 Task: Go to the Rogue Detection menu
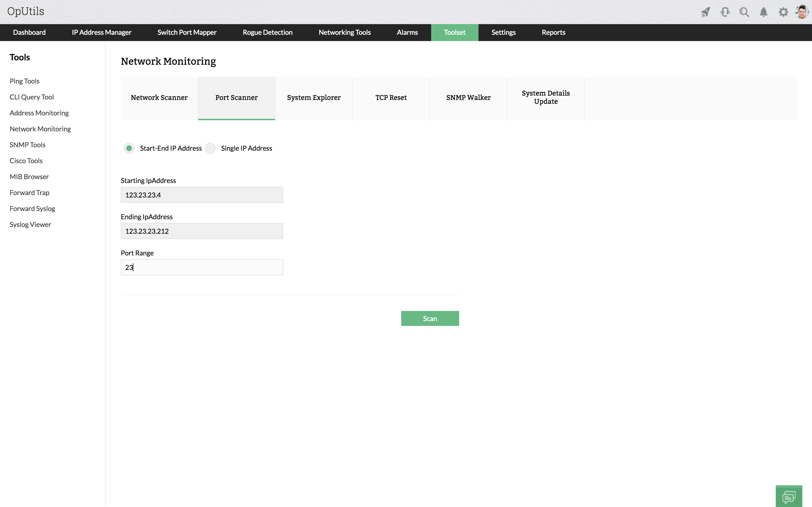coord(268,33)
